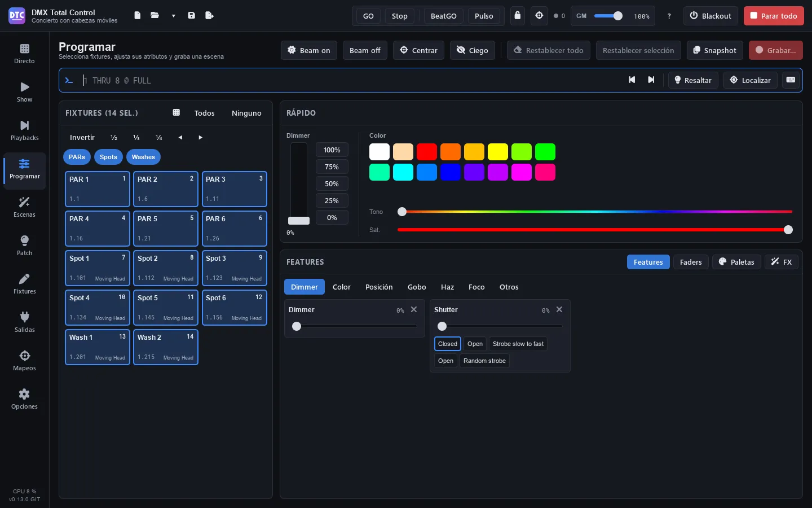Open Playbacks in the sidebar
Screen dimensions: 812x508
point(24,130)
